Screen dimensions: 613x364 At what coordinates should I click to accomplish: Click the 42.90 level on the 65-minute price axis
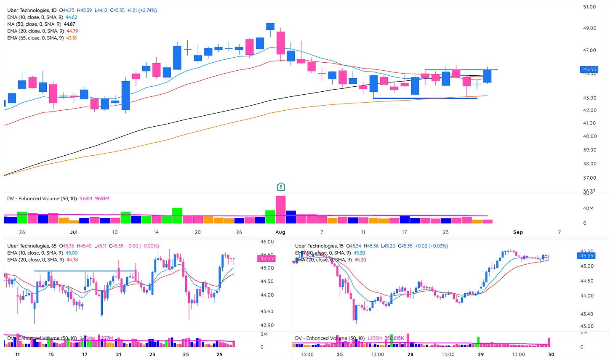267,326
